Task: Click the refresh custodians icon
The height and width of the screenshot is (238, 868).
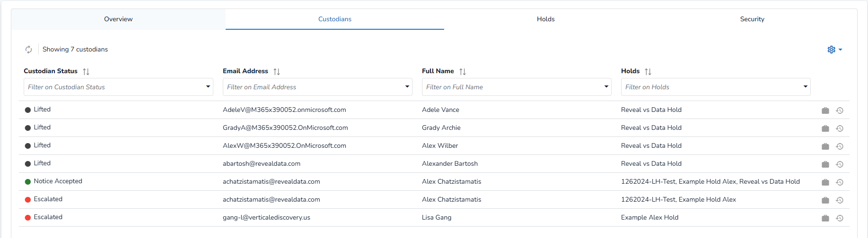Action: (29, 50)
